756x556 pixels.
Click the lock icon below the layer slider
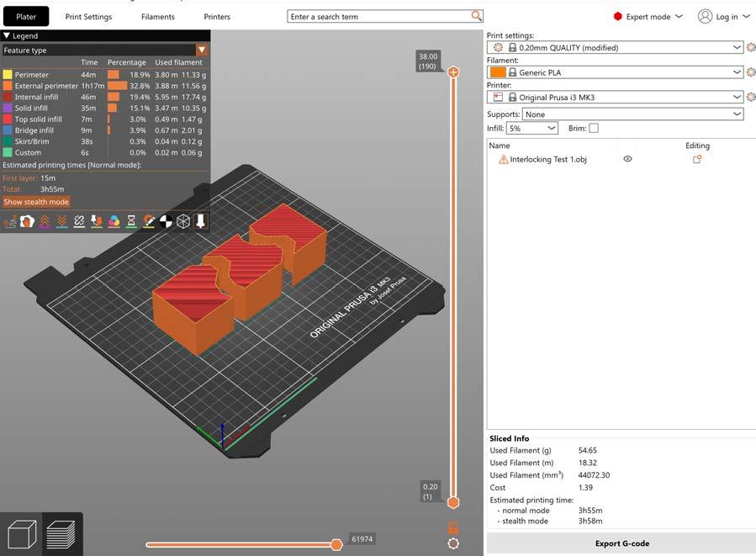pyautogui.click(x=453, y=527)
